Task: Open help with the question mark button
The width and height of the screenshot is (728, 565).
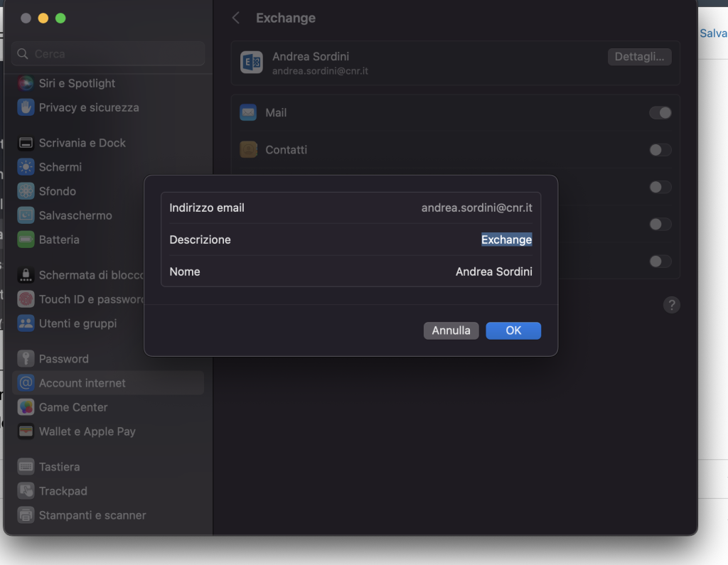Action: (x=671, y=305)
